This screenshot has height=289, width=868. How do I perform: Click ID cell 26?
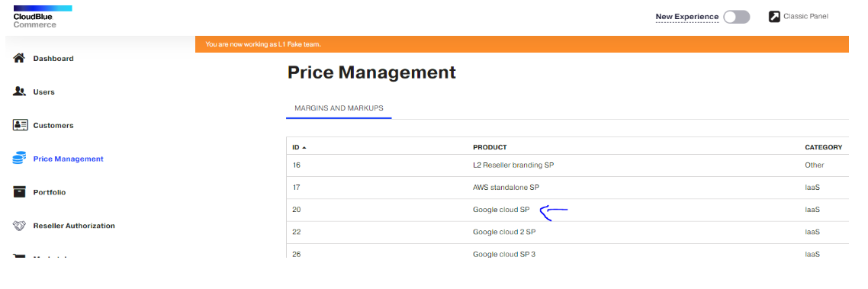(297, 254)
